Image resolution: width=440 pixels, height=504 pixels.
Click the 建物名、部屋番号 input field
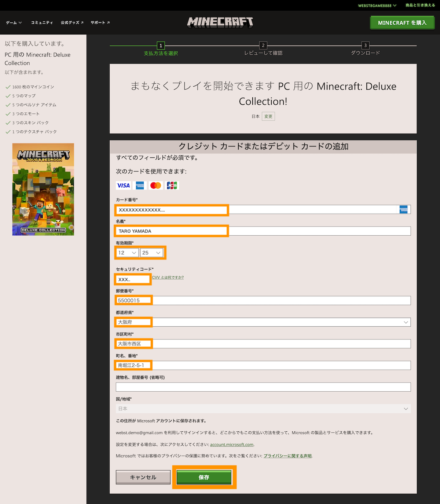(x=263, y=387)
